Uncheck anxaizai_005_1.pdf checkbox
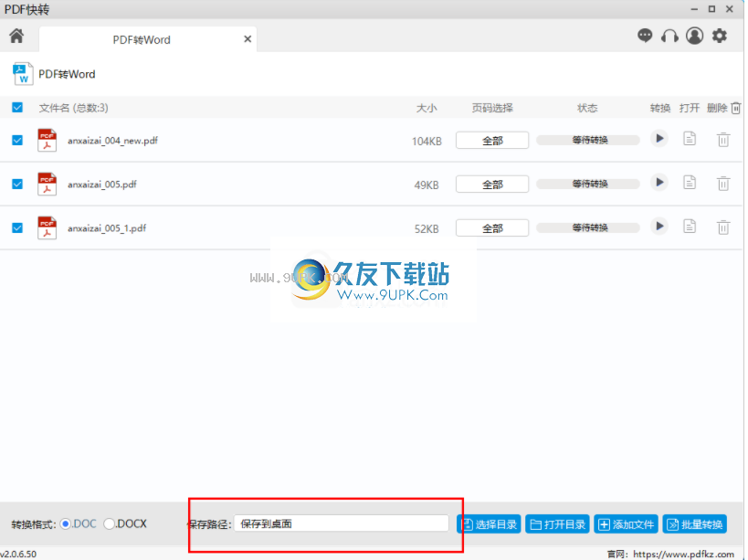 click(17, 228)
